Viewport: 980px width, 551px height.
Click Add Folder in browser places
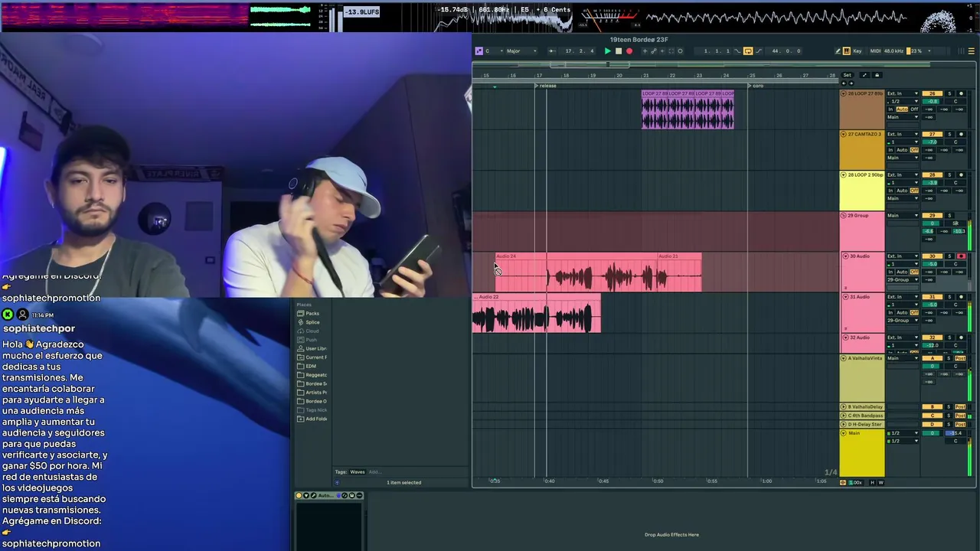[312, 419]
